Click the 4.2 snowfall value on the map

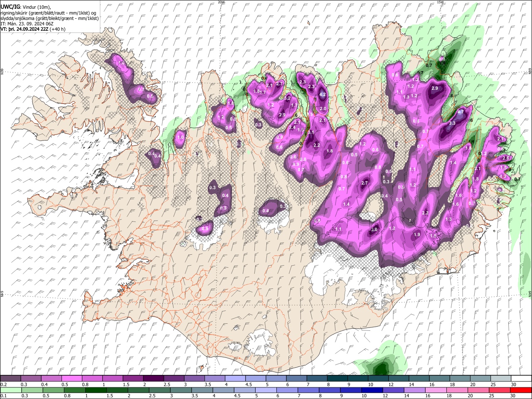[323, 95]
